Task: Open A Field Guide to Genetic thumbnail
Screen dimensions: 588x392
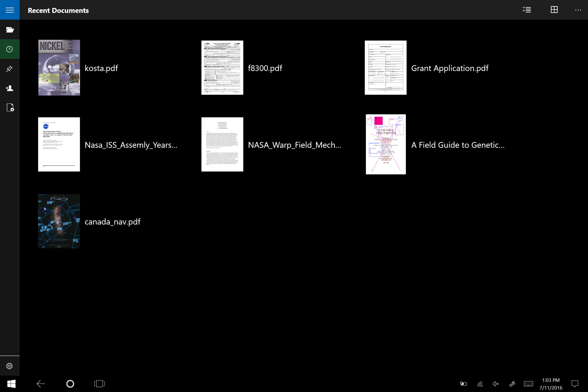Action: click(x=386, y=144)
